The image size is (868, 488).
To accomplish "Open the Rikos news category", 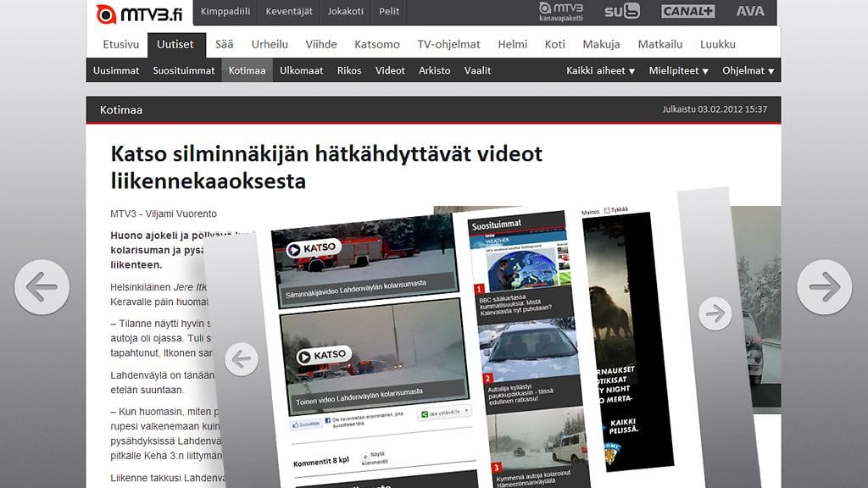I will click(x=349, y=70).
